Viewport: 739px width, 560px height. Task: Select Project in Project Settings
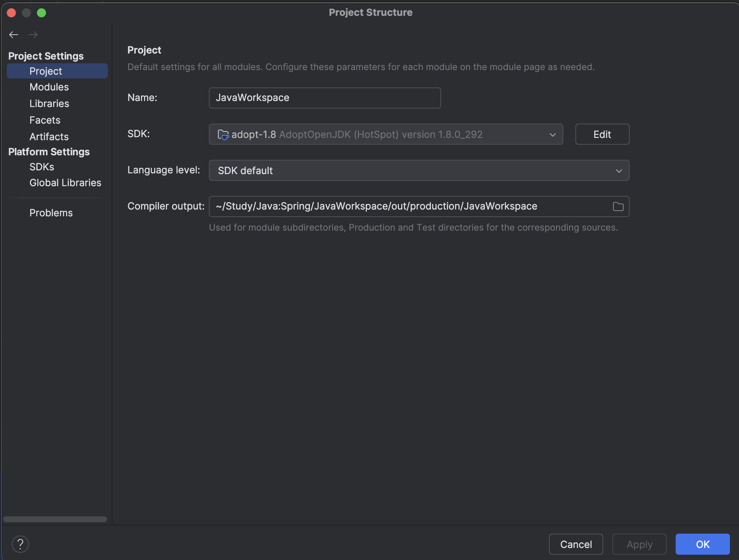pos(57,71)
